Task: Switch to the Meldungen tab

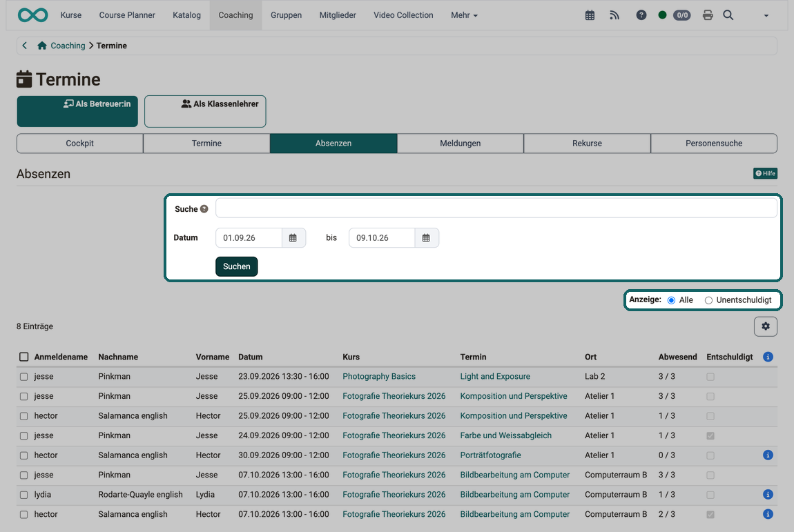Action: coord(461,144)
